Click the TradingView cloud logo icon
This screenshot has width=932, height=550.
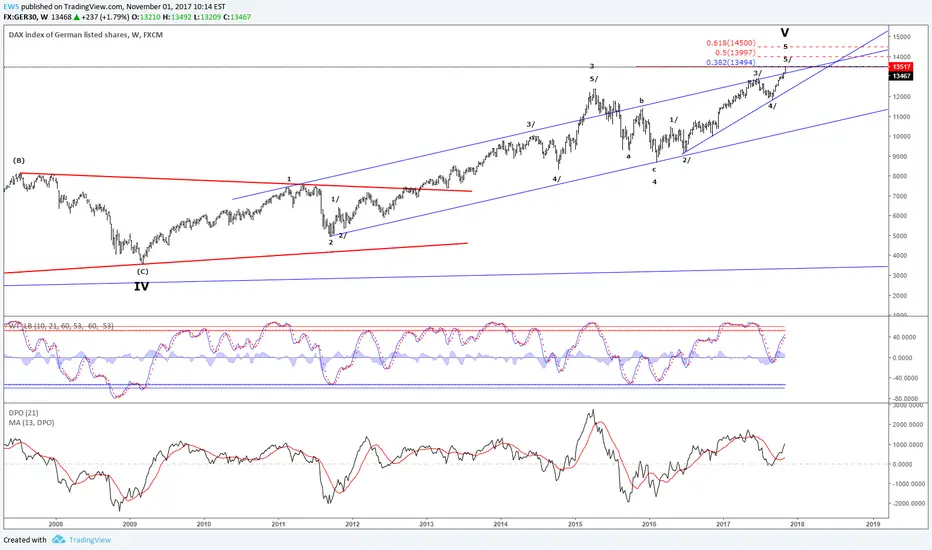[x=58, y=540]
